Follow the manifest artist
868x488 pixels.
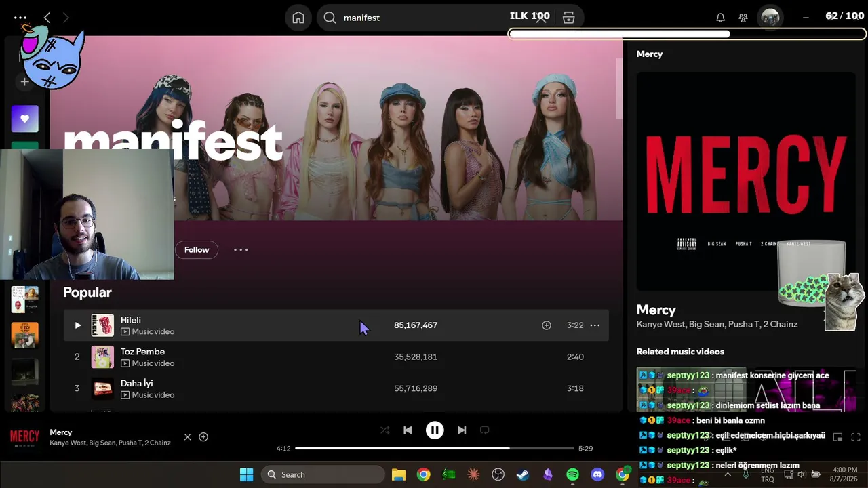point(197,250)
